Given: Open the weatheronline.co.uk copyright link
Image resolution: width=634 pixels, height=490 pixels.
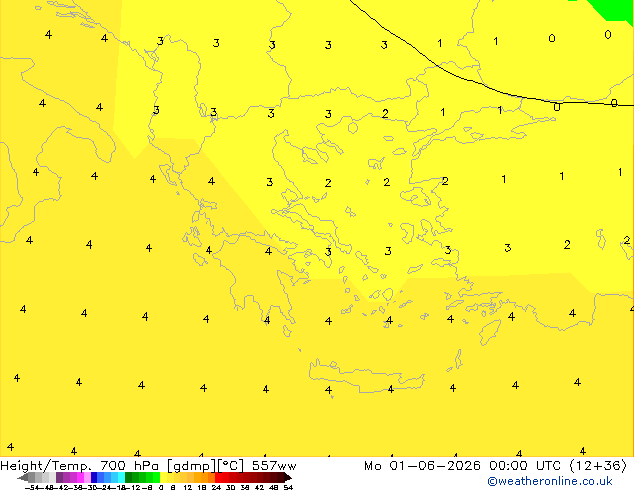Looking at the screenshot, I should [x=549, y=481].
